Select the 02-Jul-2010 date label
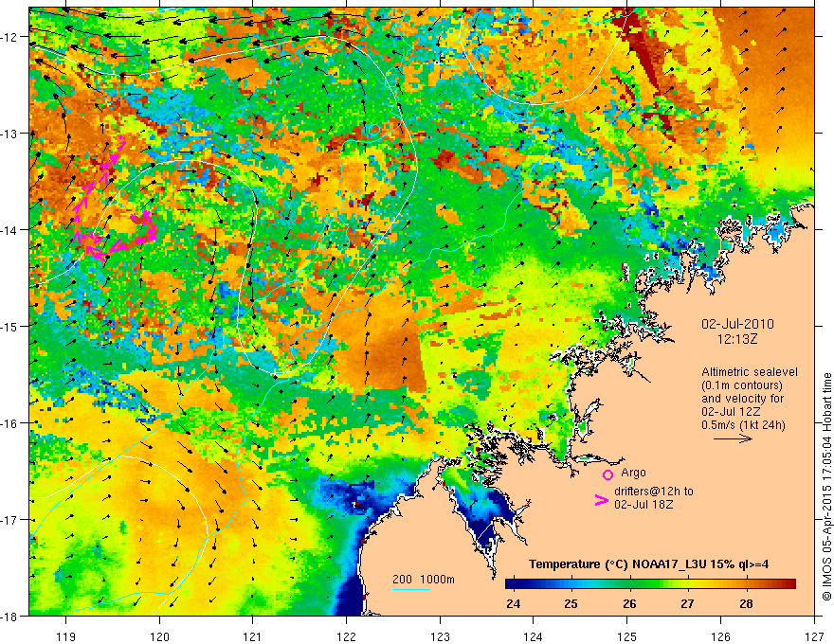Viewport: 834px width, 644px height. point(737,324)
